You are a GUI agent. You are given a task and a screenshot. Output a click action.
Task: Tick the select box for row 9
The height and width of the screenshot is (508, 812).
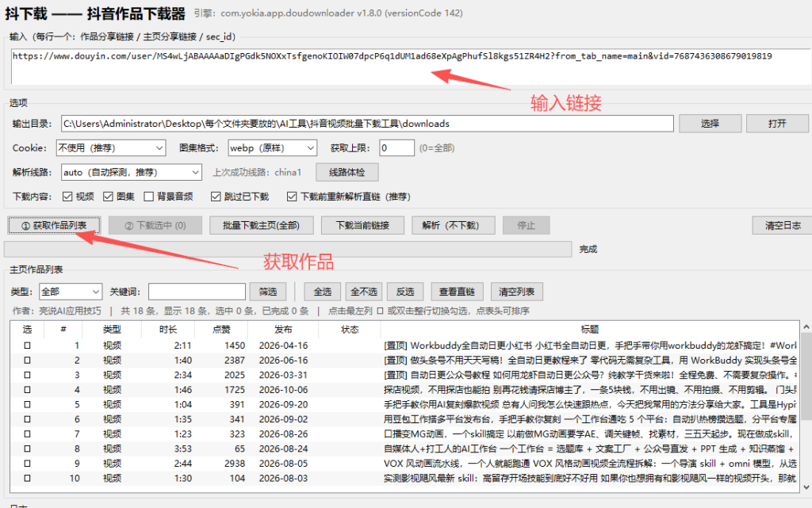coord(27,464)
